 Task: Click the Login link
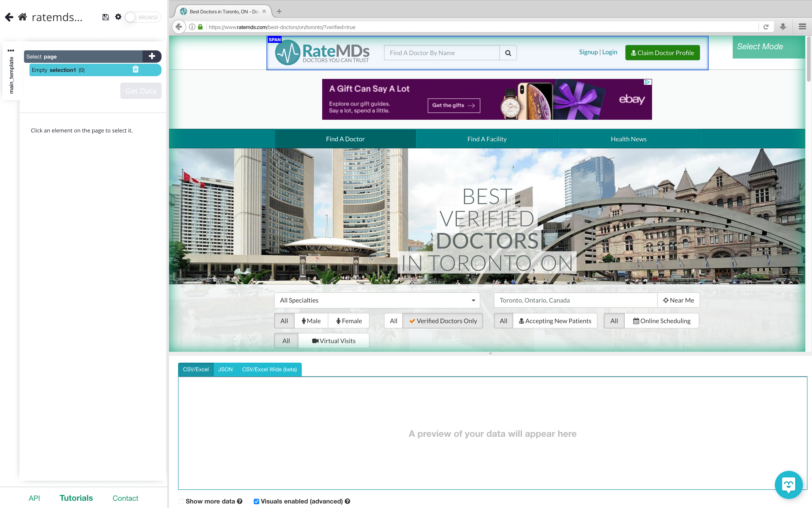(x=609, y=52)
